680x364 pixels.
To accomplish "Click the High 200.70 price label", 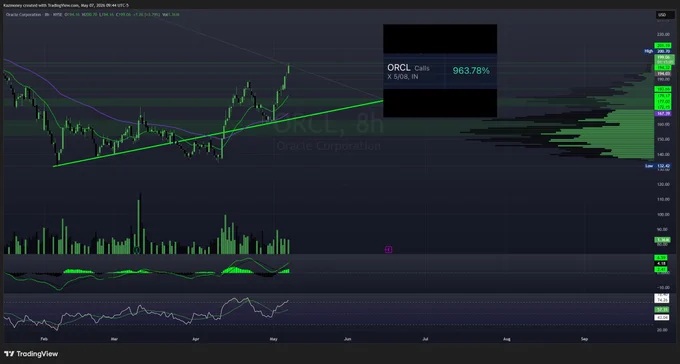I will 657,51.
